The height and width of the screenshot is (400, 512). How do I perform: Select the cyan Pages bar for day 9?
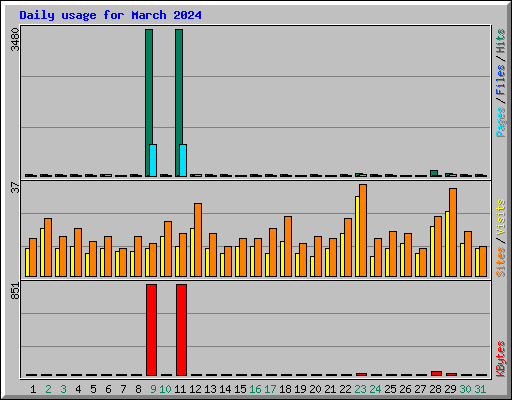pyautogui.click(x=153, y=160)
